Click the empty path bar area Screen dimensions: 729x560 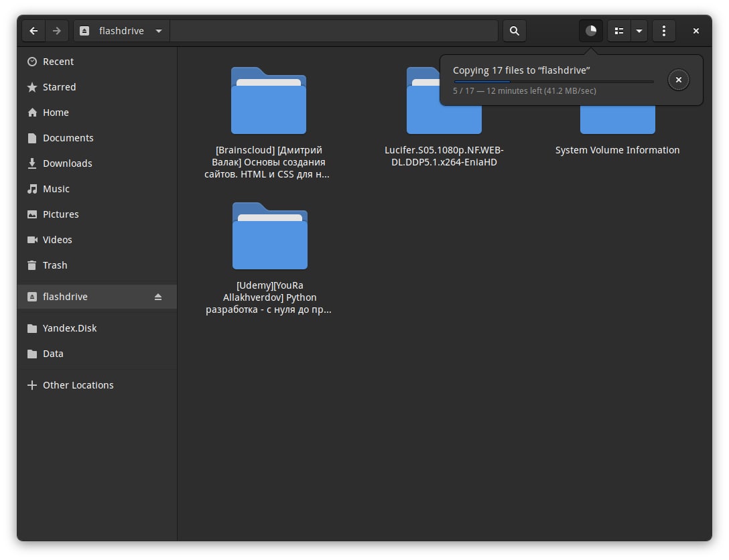334,31
